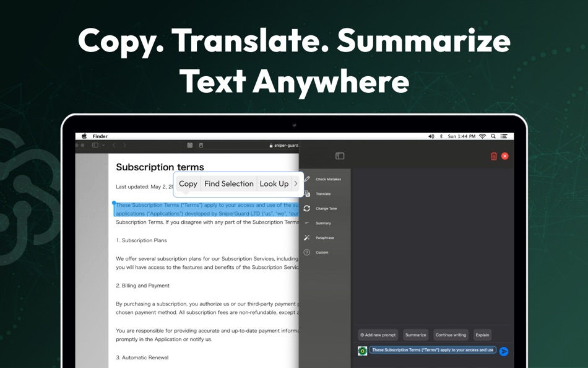Open the Control Center list icon
The width and height of the screenshot is (588, 368).
(504, 136)
